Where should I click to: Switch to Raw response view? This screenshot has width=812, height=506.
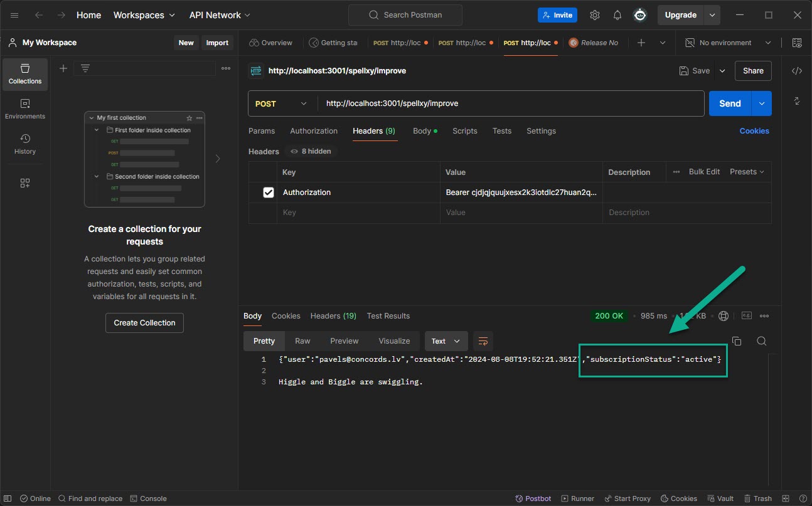point(302,341)
